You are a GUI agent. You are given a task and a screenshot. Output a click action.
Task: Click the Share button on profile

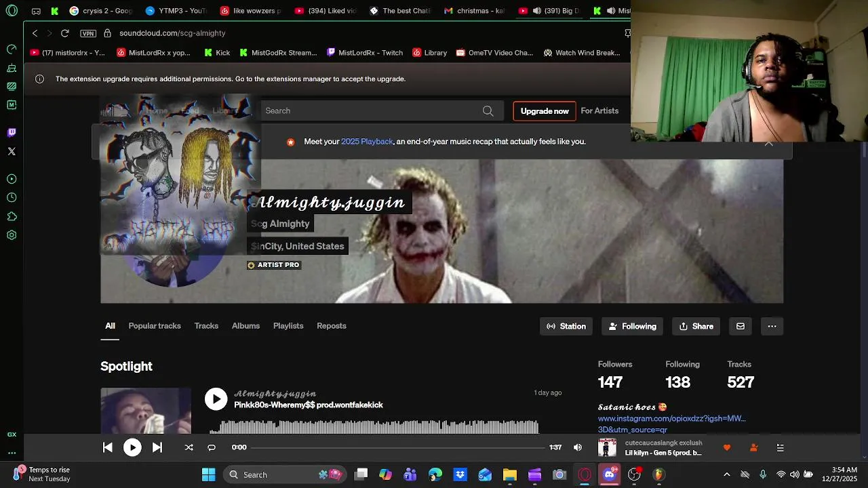696,326
